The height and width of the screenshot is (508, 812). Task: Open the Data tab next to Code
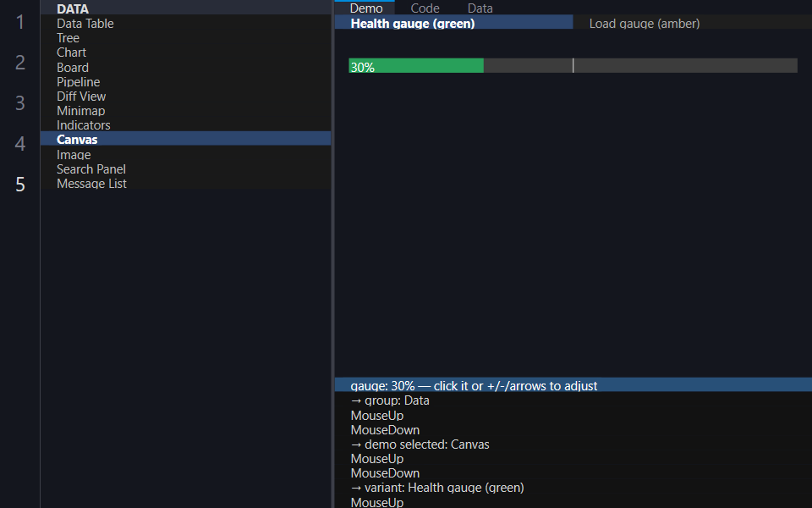pos(480,8)
